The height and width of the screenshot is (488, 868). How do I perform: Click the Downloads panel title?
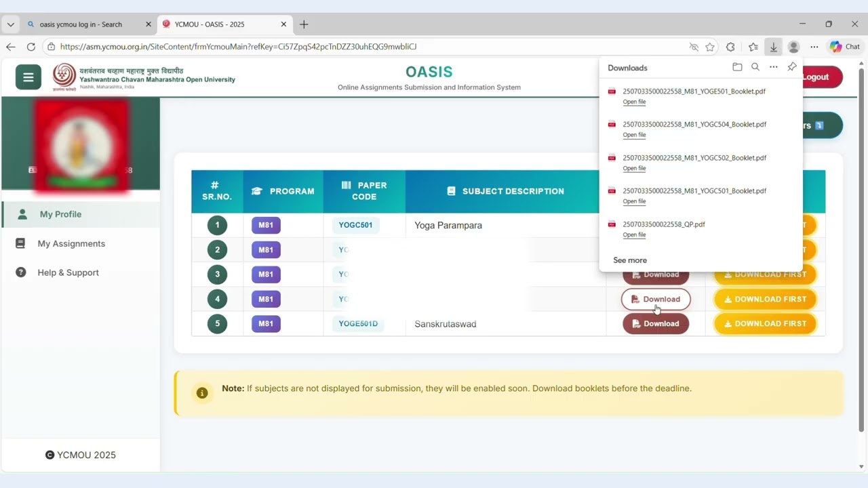click(627, 68)
